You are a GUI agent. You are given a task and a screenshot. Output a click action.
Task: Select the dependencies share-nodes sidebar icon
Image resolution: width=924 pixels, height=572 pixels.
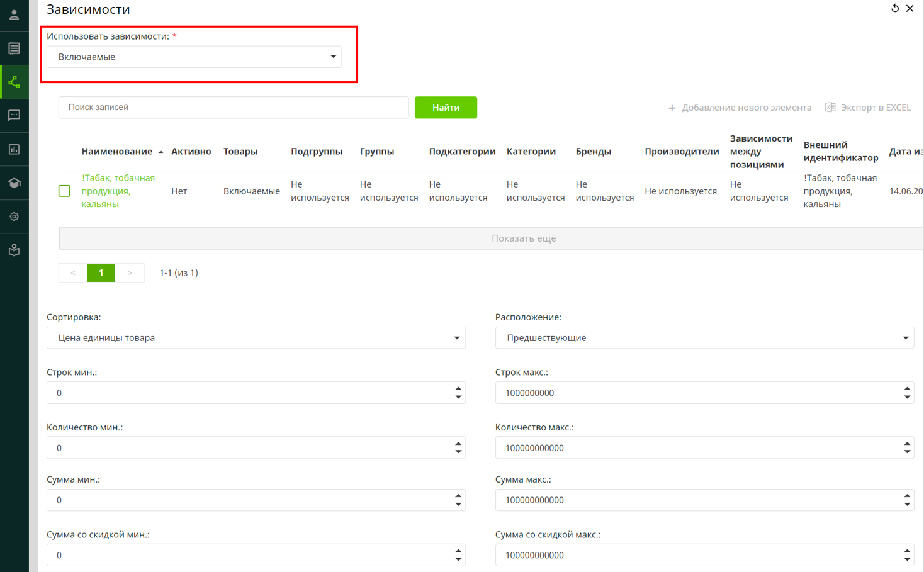click(x=14, y=82)
